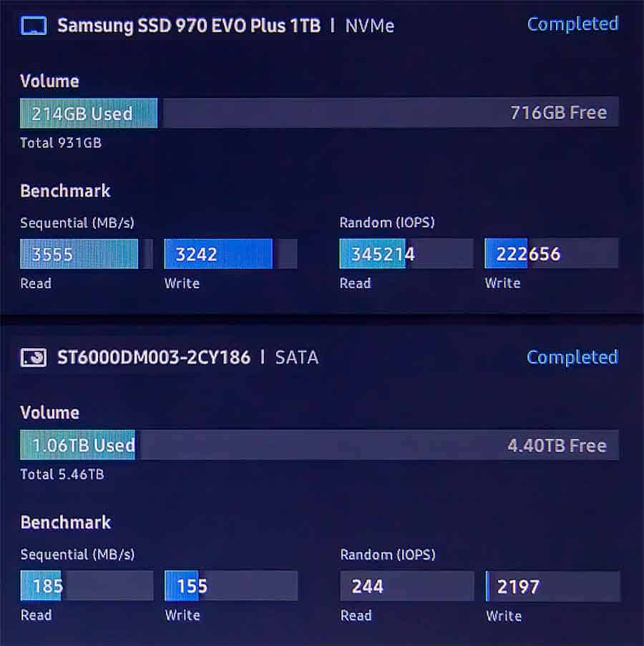
Task: Select the SATA interface label
Action: 296,358
